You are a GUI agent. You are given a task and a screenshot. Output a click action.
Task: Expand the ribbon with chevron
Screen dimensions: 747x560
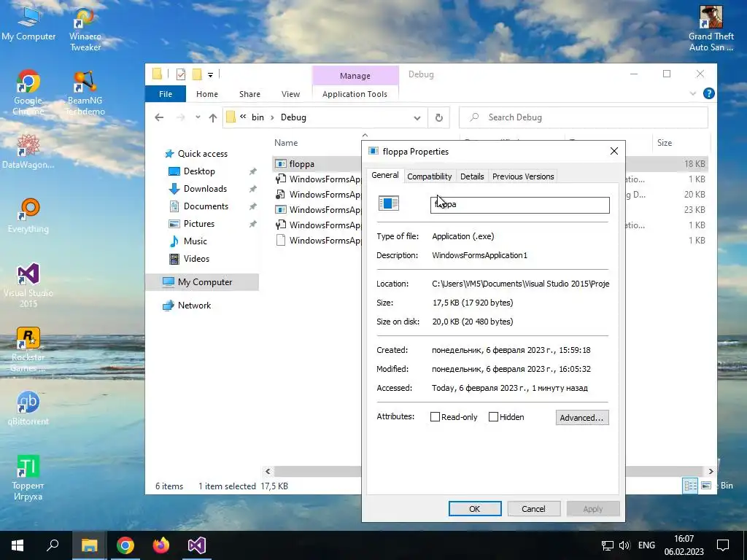point(693,94)
